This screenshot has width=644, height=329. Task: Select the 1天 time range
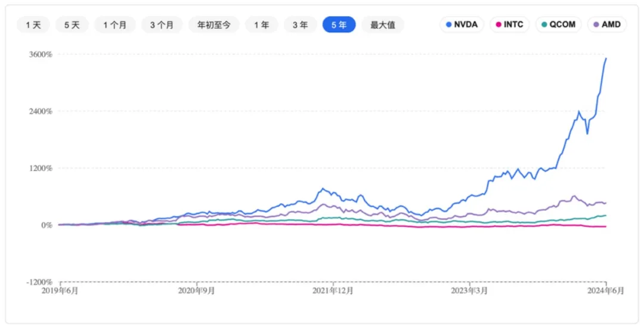[33, 25]
